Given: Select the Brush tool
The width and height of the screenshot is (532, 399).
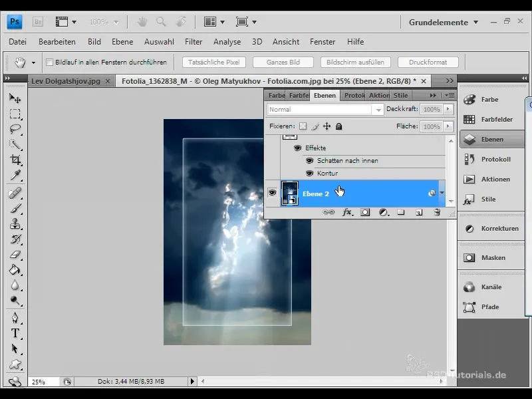Looking at the screenshot, I should click(x=15, y=208).
